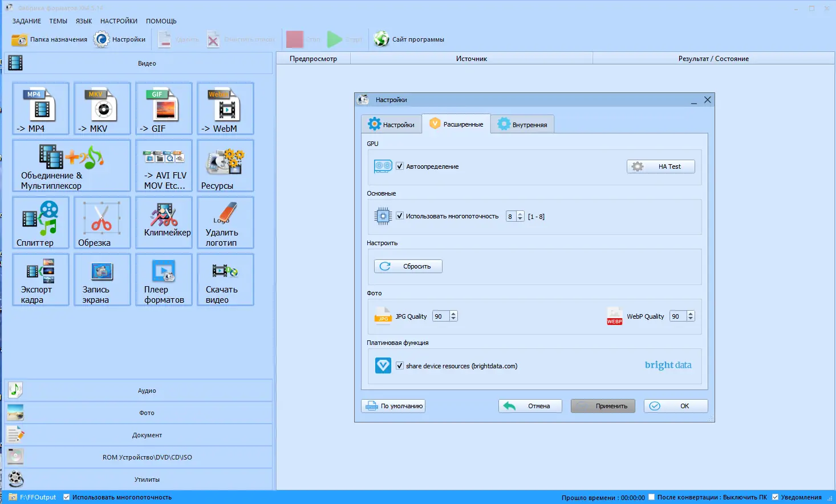Open the Клипмейкер tool
Viewport: 836px width, 504px height.
tap(164, 222)
